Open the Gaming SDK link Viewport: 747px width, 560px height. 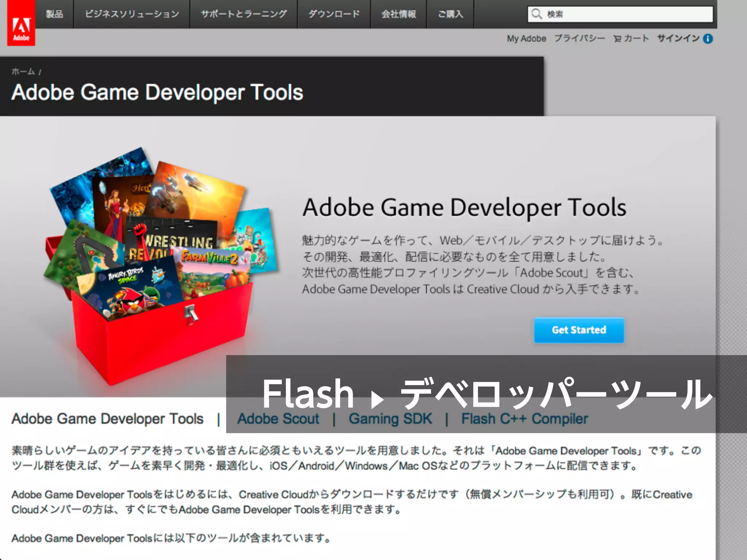390,419
